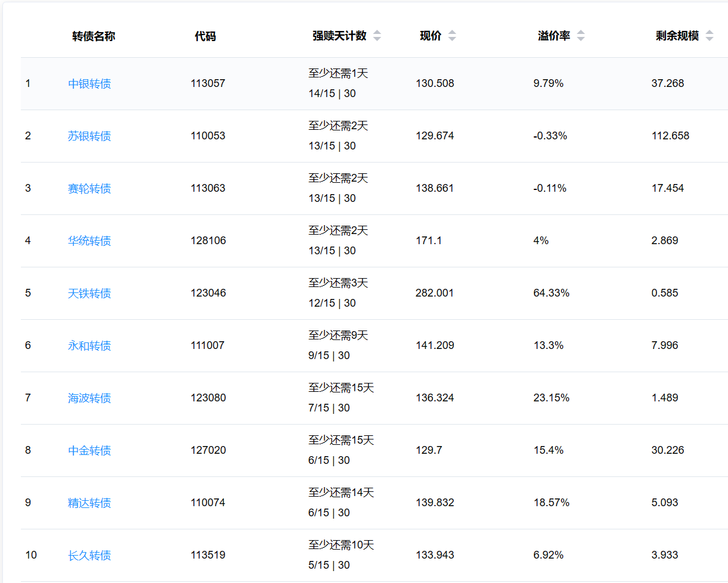Select the 长久转债 link
The image size is (728, 583).
click(89, 556)
